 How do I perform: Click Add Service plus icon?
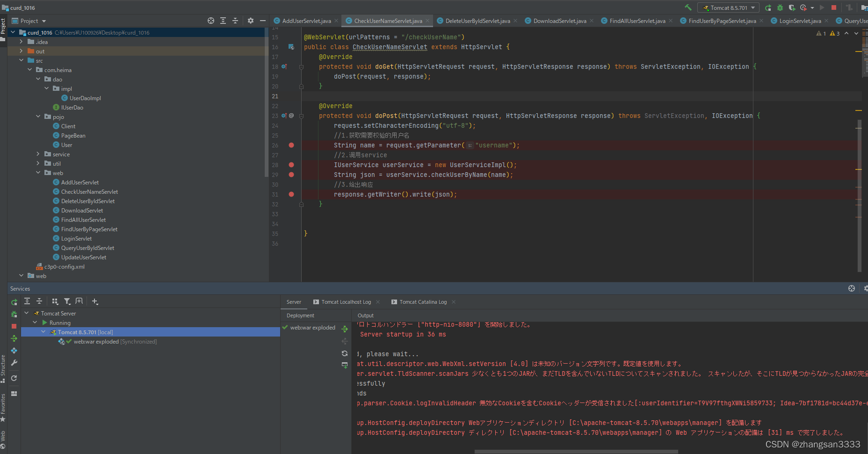coord(95,301)
